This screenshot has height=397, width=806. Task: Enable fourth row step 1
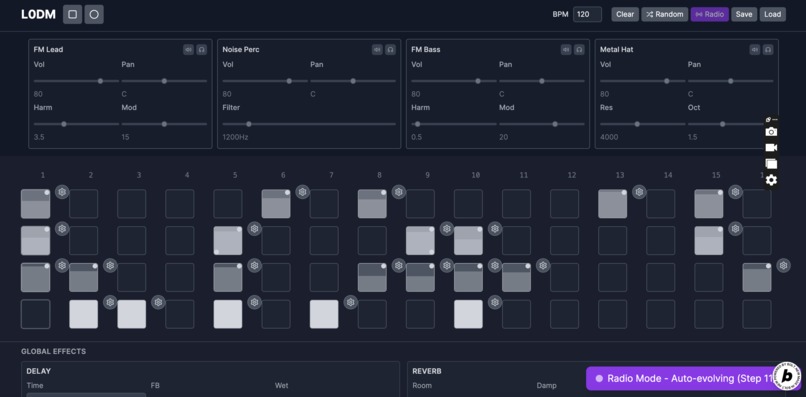click(35, 314)
